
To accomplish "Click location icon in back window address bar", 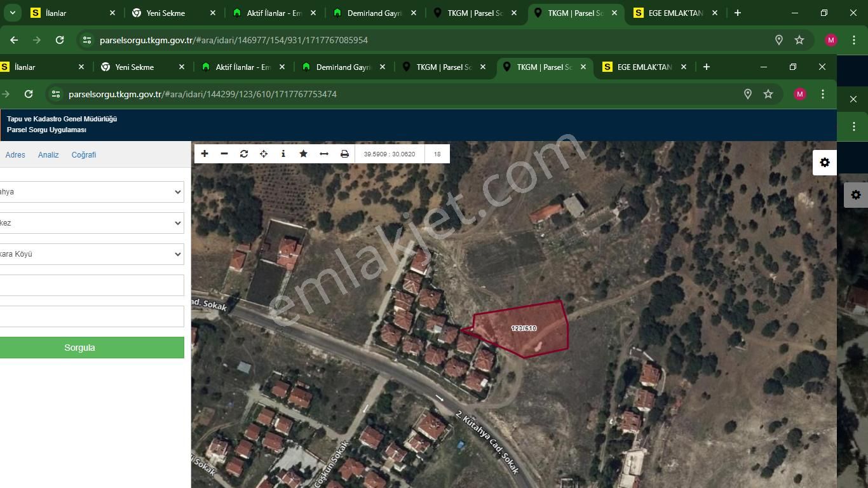I will [x=779, y=40].
